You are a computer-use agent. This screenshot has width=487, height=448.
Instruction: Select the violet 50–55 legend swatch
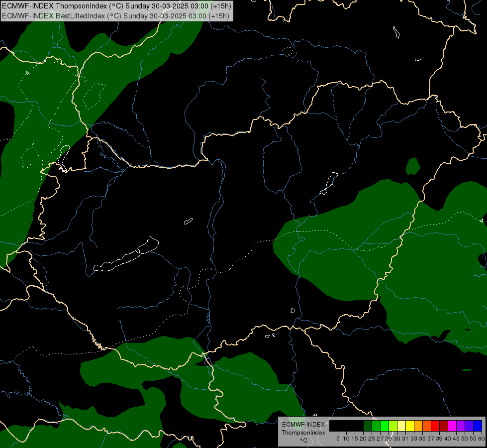[x=469, y=426]
